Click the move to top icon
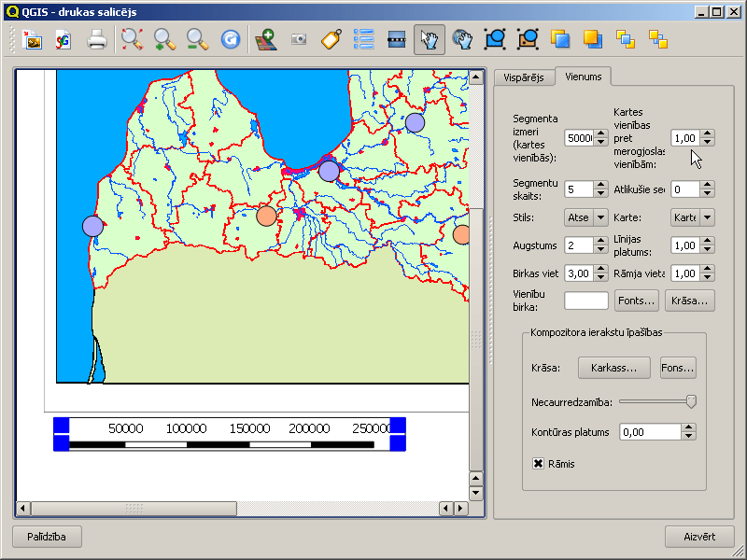 click(x=626, y=40)
